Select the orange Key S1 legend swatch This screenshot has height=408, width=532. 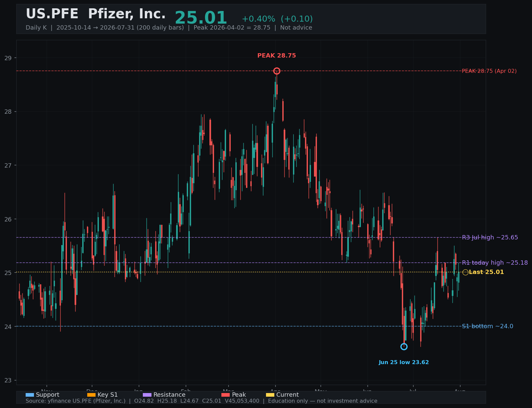coord(91,395)
